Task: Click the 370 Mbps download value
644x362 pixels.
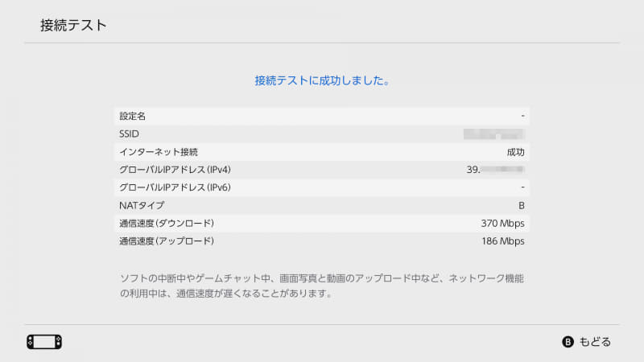Action: [x=502, y=224]
